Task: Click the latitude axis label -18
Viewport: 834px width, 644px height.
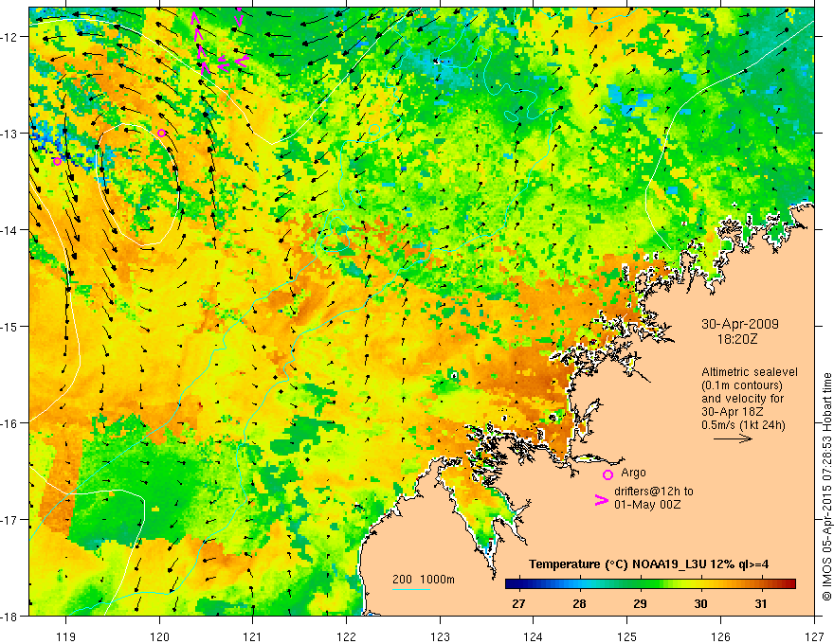Action: (9, 616)
